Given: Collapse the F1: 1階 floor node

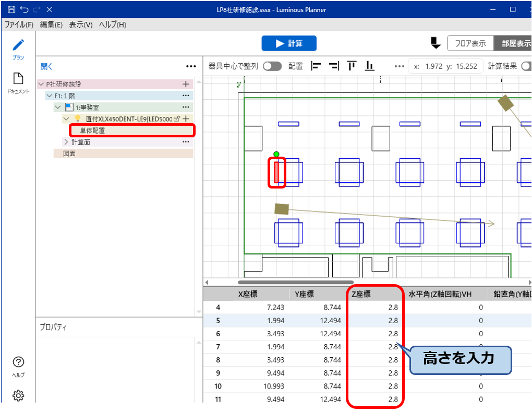Looking at the screenshot, I should 50,96.
